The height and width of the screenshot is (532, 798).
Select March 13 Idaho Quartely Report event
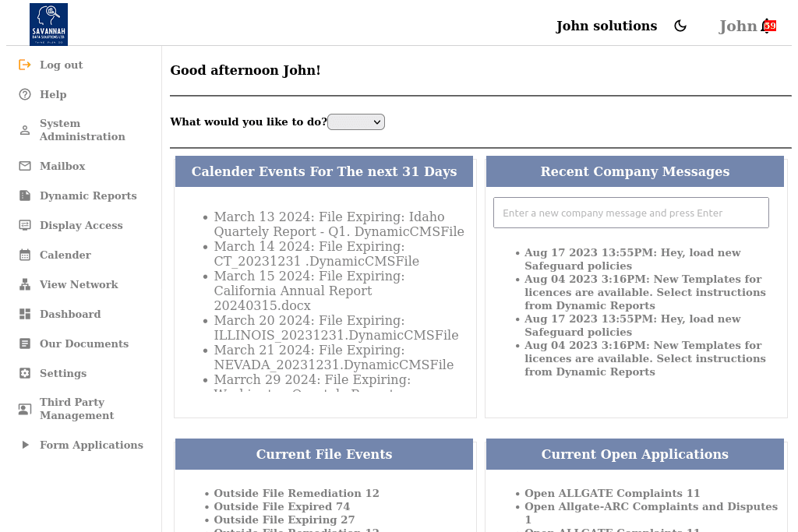pos(339,224)
